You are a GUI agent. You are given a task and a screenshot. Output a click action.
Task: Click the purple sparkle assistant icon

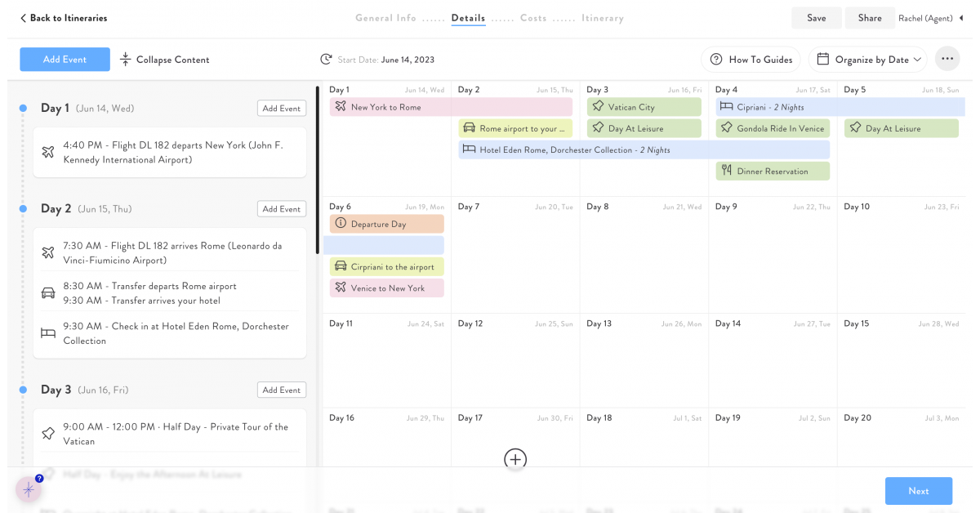[29, 489]
